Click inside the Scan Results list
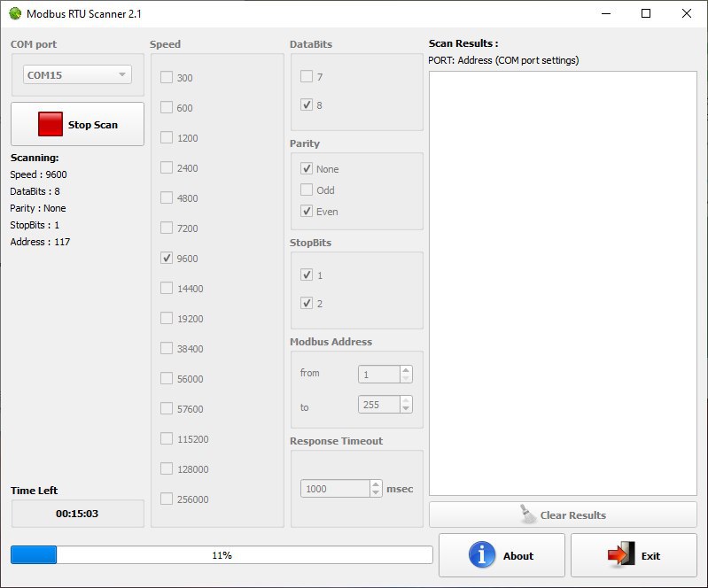This screenshot has width=708, height=588. [563, 283]
